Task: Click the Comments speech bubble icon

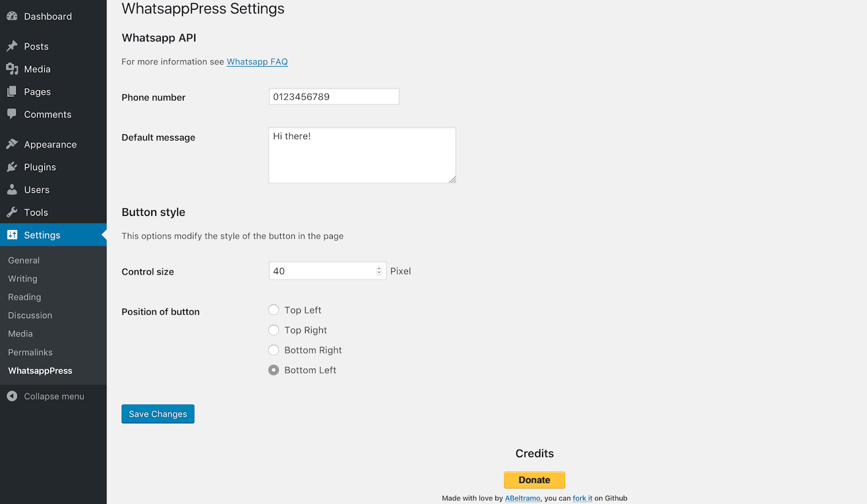Action: pyautogui.click(x=12, y=114)
